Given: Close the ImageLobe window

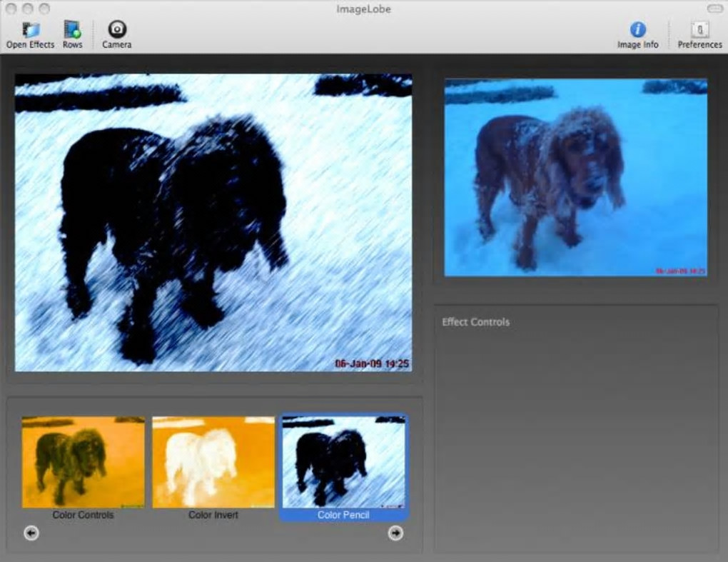Looking at the screenshot, I should [11, 9].
